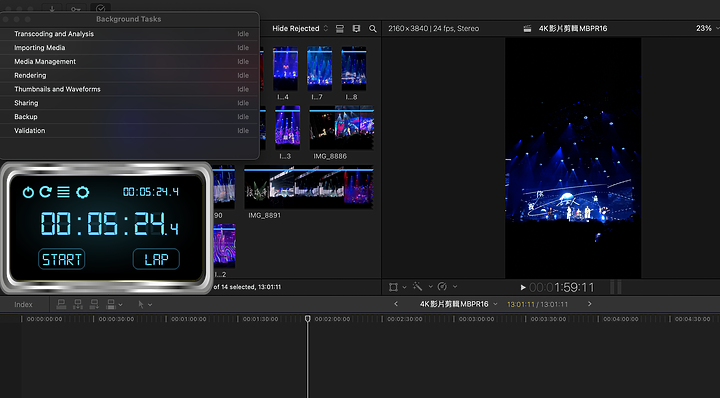This screenshot has width=720, height=398.
Task: Click the timeline playhead handle
Action: click(x=308, y=319)
